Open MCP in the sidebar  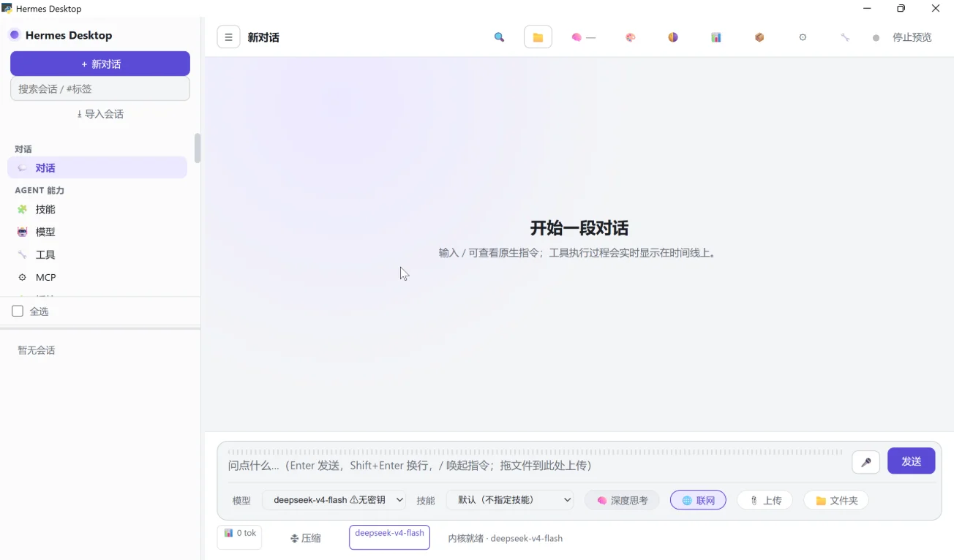97,277
